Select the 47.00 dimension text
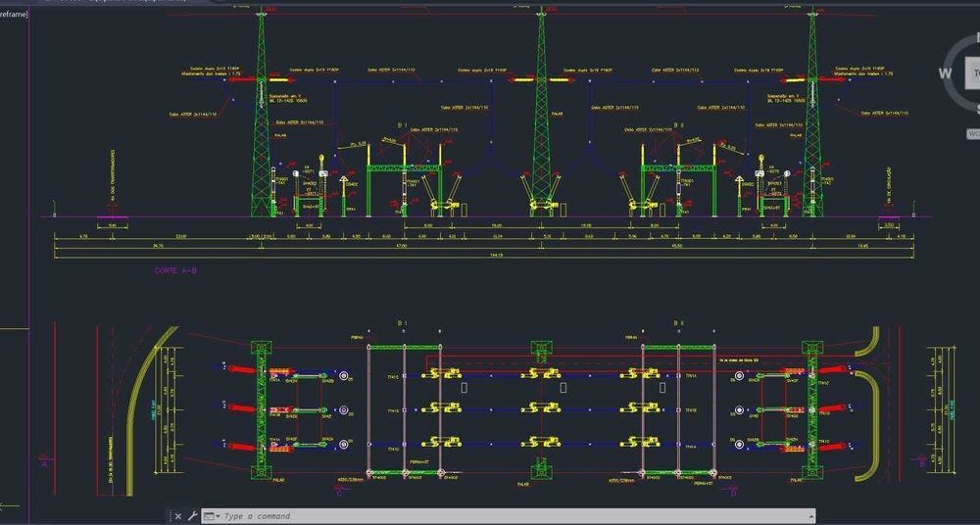 pos(401,246)
